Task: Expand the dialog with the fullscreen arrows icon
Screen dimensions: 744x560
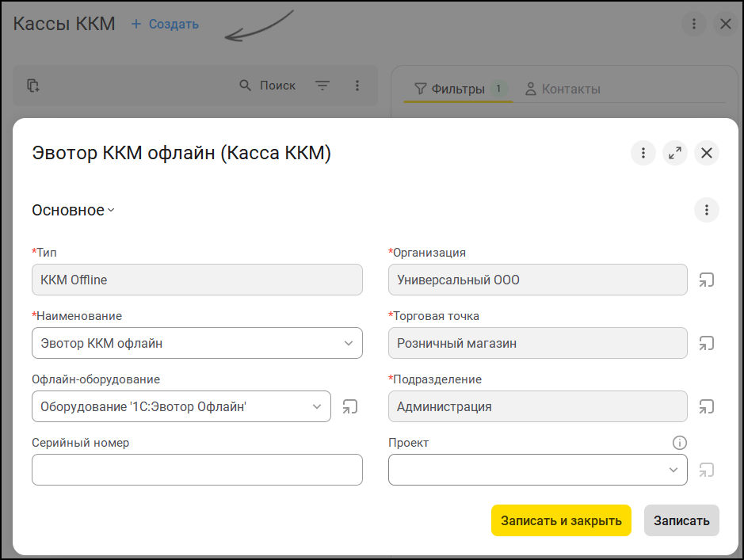Action: [675, 153]
